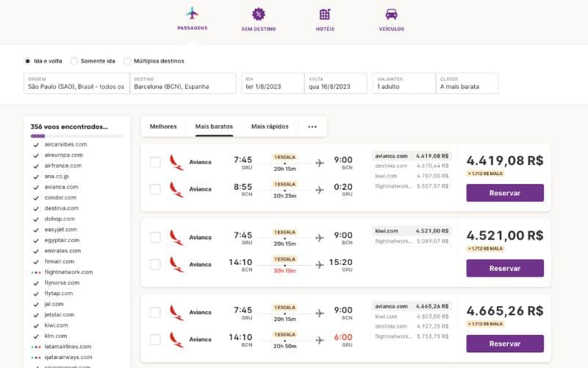Click loading dots next to flightnetwork.com
This screenshot has height=368, width=588.
(x=36, y=272)
